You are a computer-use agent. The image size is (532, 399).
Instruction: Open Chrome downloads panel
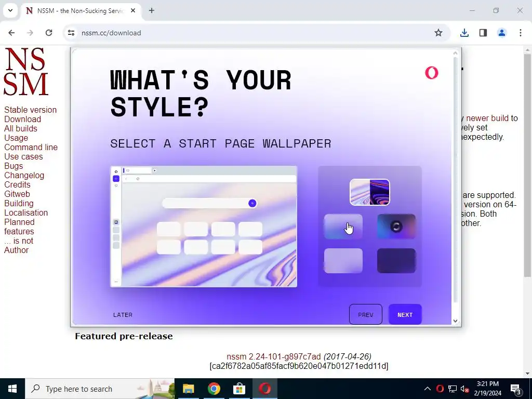coord(464,33)
